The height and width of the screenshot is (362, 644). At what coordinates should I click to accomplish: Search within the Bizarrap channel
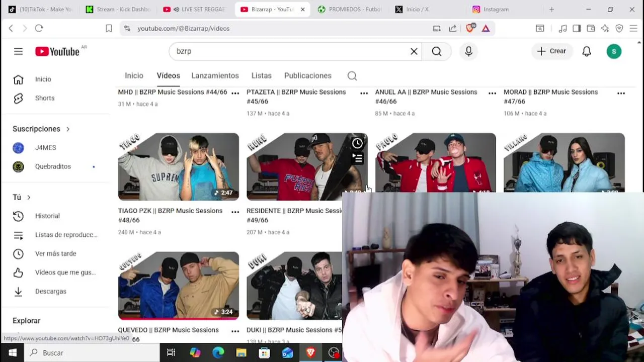352,76
